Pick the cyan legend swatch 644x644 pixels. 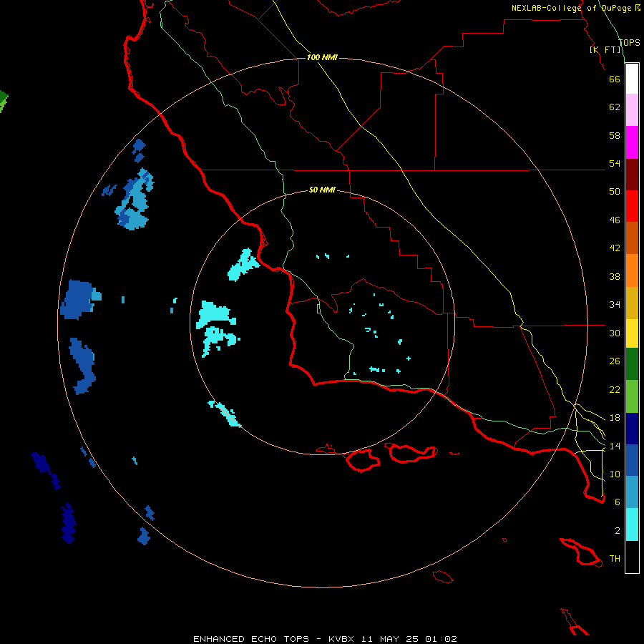(x=632, y=525)
